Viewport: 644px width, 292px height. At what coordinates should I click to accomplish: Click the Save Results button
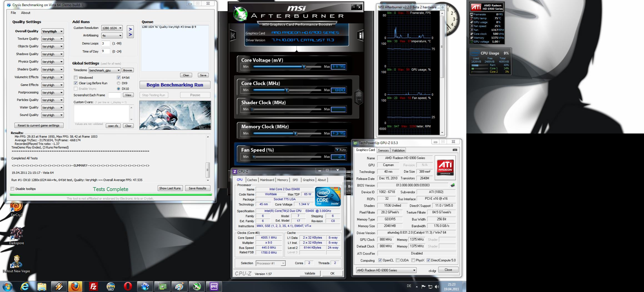[x=197, y=188]
